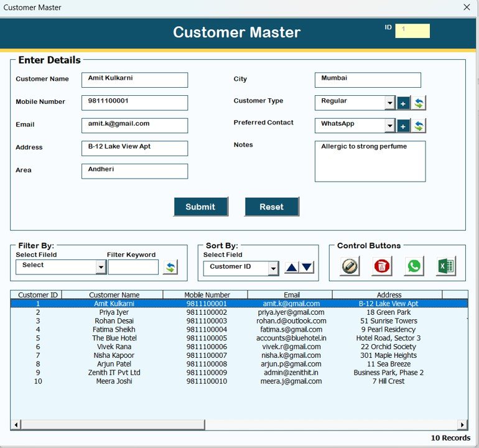Open the Sort By Customer ID dropdown

(x=273, y=268)
